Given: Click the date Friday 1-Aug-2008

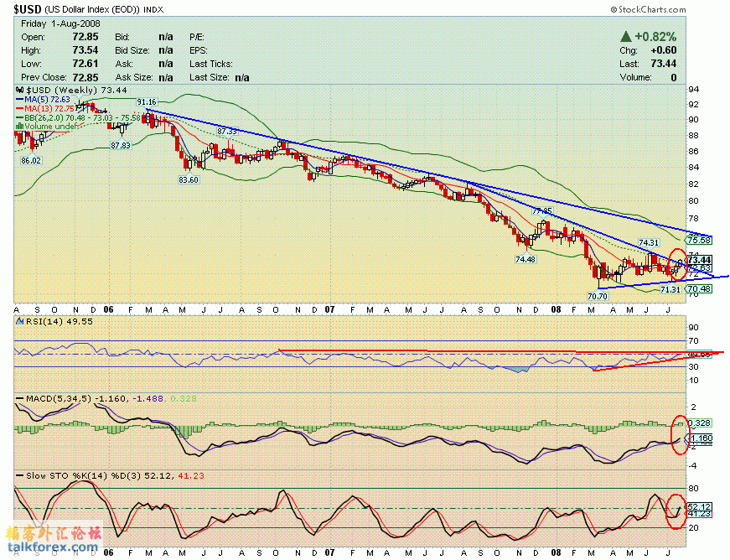Looking at the screenshot, I should point(60,23).
